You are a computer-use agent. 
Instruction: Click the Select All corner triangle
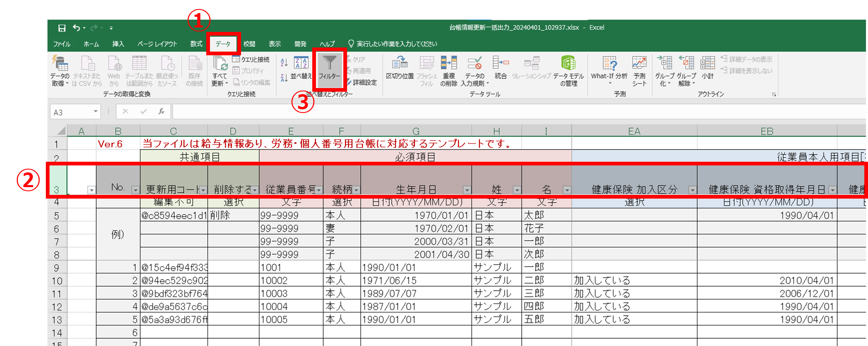tap(61, 131)
